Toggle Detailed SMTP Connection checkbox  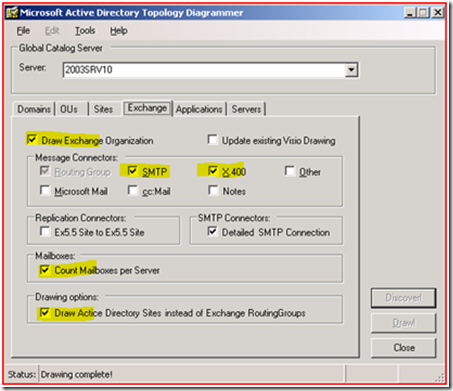pos(212,231)
